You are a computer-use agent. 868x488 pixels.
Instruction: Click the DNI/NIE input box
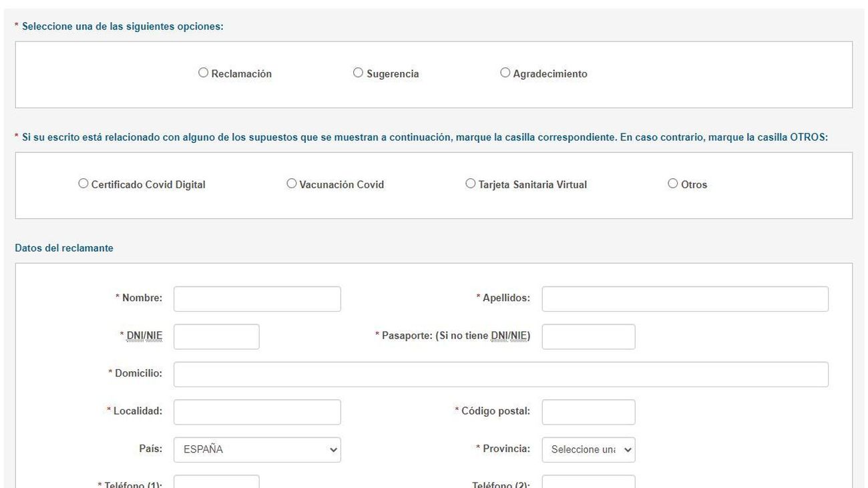coord(216,336)
